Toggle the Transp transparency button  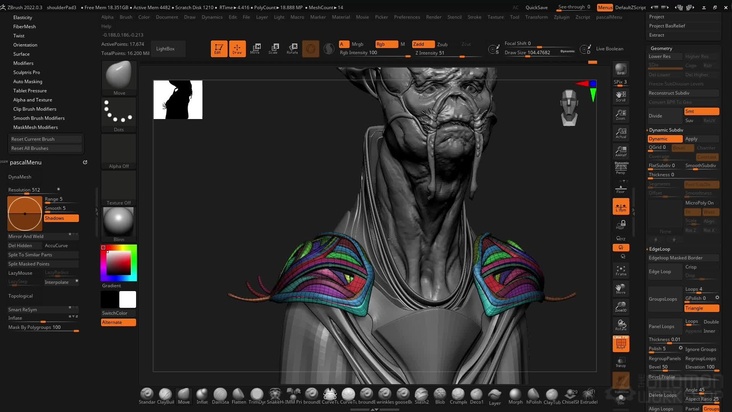click(x=620, y=362)
